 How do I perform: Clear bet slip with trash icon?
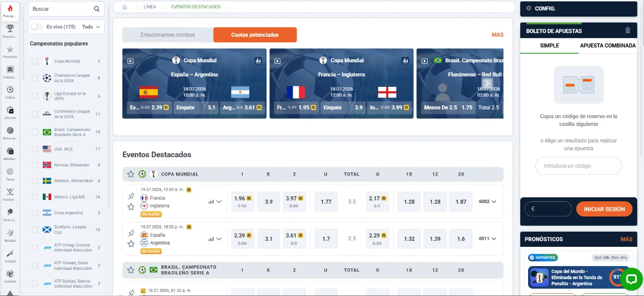[627, 30]
